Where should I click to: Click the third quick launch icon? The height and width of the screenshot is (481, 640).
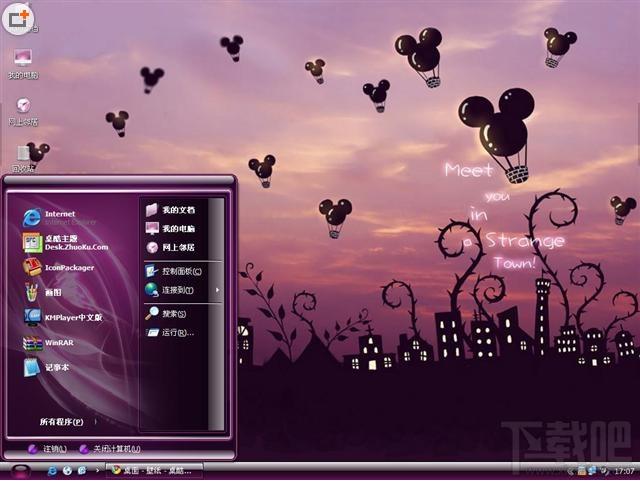point(82,471)
